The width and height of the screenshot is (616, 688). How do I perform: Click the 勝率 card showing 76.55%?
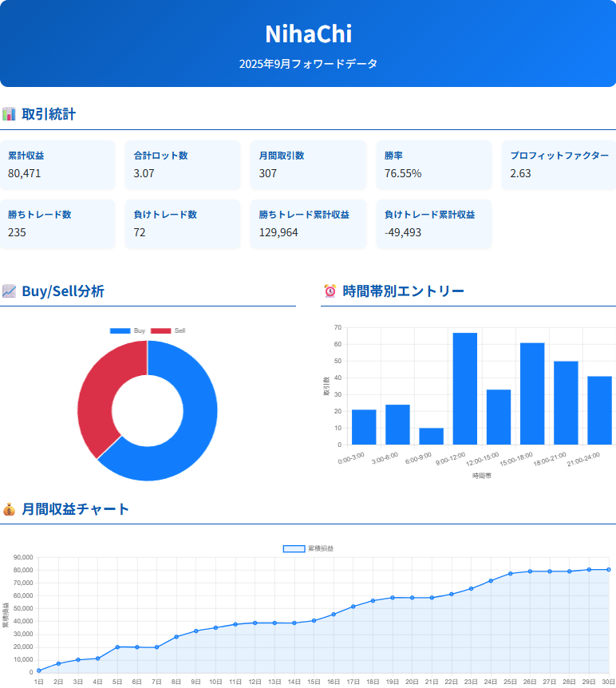433,165
